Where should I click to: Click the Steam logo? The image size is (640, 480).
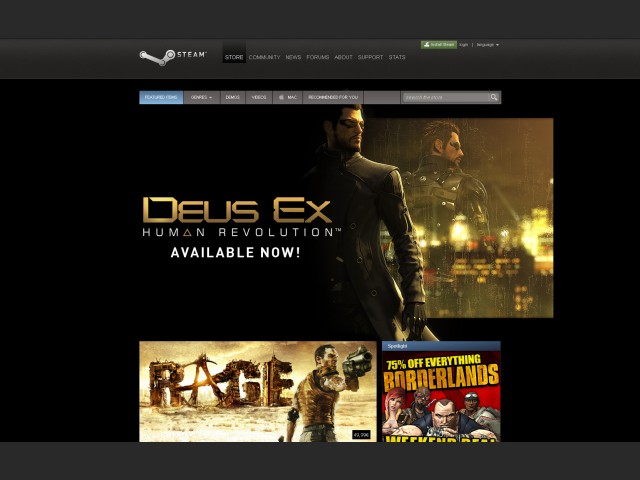click(x=173, y=58)
